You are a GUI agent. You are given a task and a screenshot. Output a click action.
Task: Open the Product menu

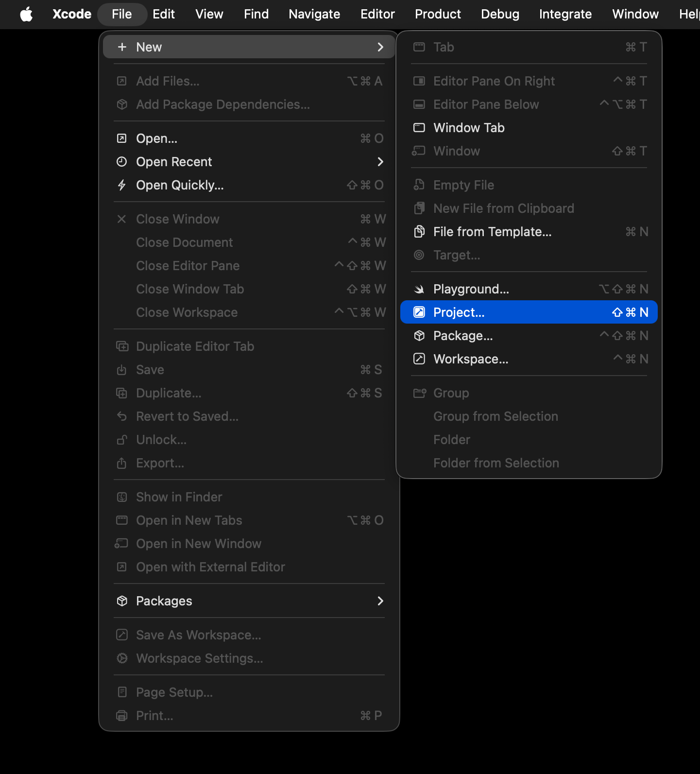tap(437, 14)
